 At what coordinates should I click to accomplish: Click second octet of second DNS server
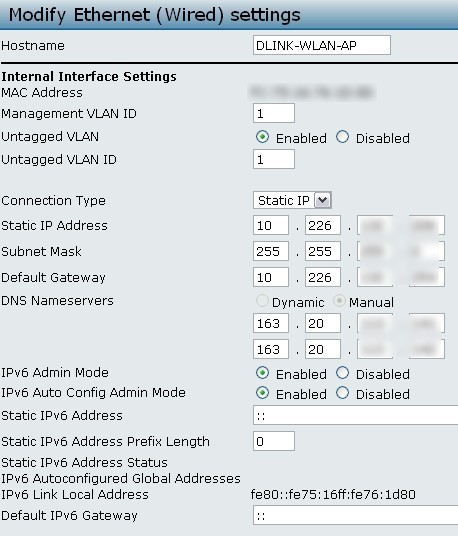click(323, 349)
